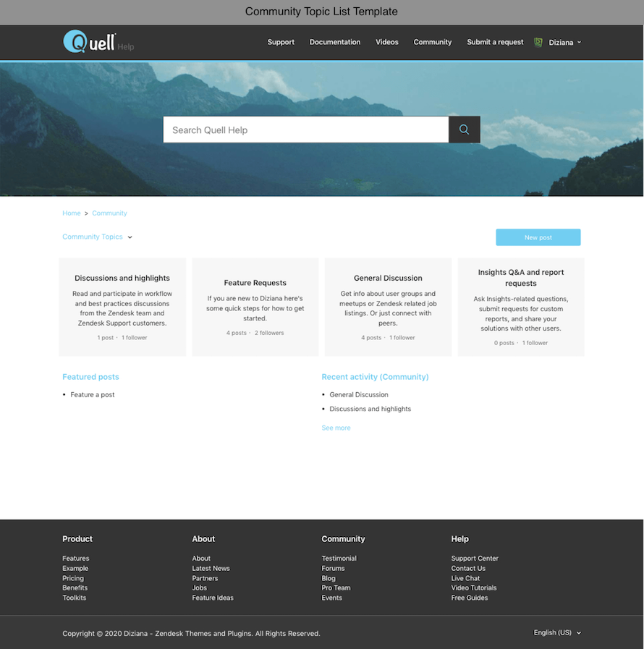Open Video Tutorials in the footer
This screenshot has width=644, height=649.
[x=474, y=588]
